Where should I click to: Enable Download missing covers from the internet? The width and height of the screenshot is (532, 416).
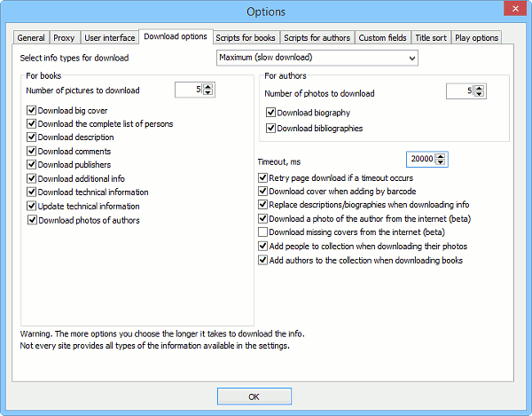263,232
